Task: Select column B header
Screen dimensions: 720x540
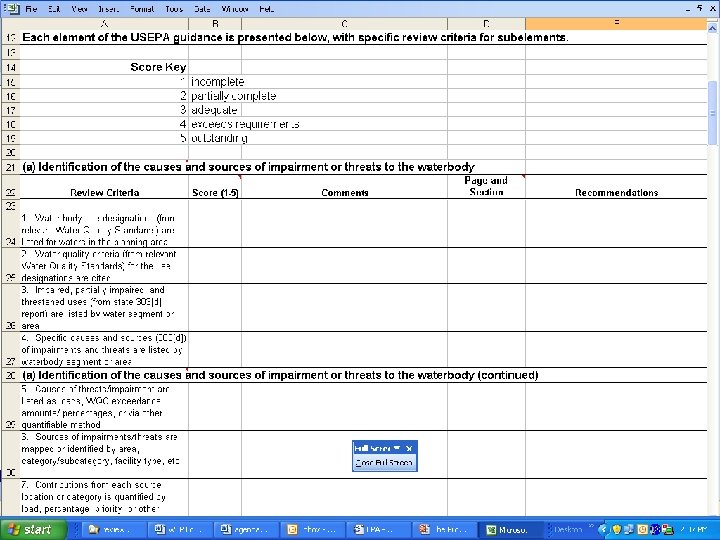Action: coord(215,23)
